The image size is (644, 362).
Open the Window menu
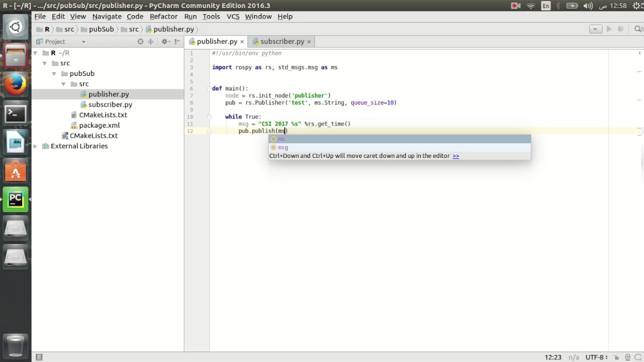click(x=258, y=17)
